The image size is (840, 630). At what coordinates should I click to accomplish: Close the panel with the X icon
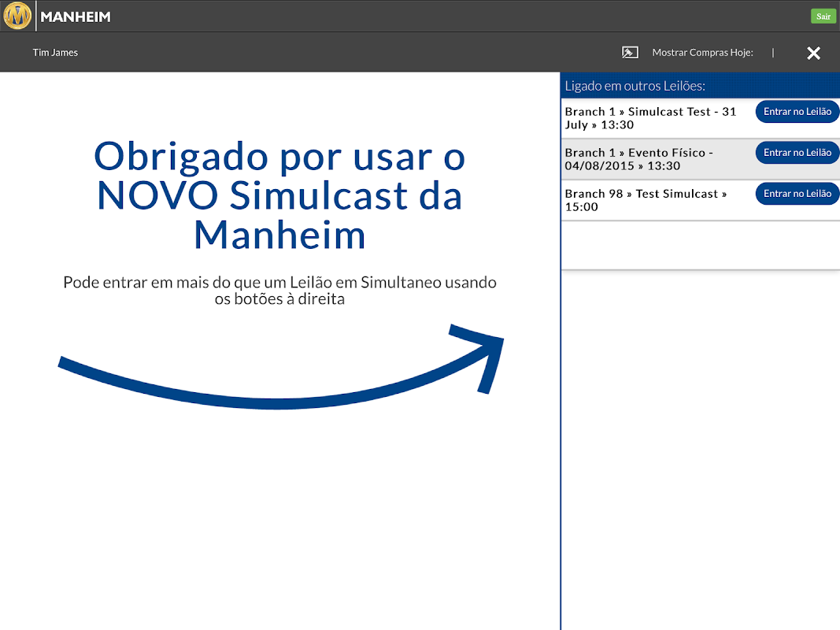point(813,53)
